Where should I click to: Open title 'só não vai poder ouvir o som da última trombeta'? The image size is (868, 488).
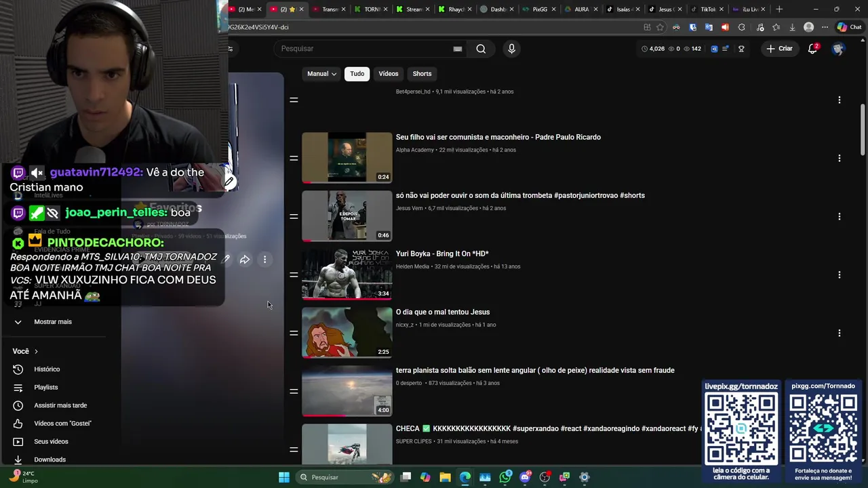coord(520,195)
